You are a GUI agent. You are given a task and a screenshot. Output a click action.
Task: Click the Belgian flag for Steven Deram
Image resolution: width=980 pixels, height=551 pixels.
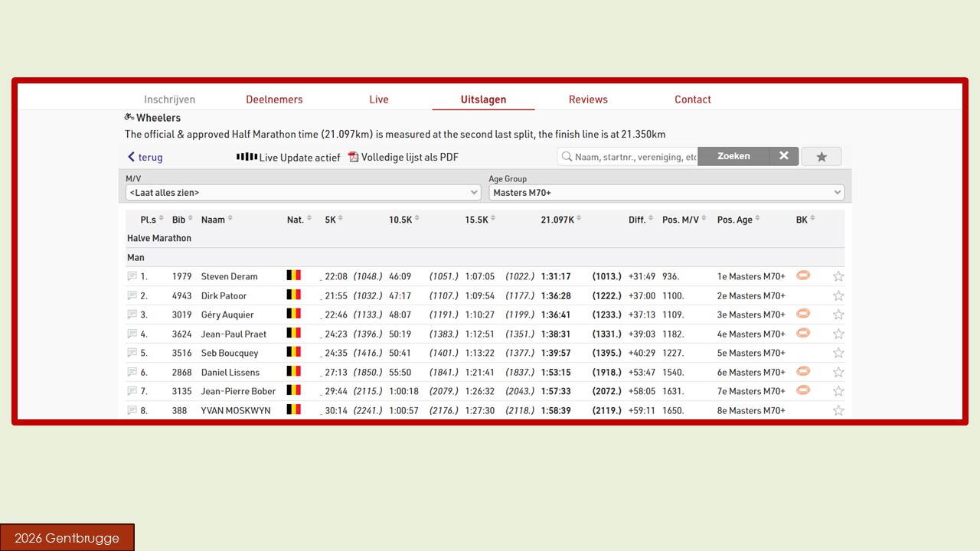(x=294, y=275)
